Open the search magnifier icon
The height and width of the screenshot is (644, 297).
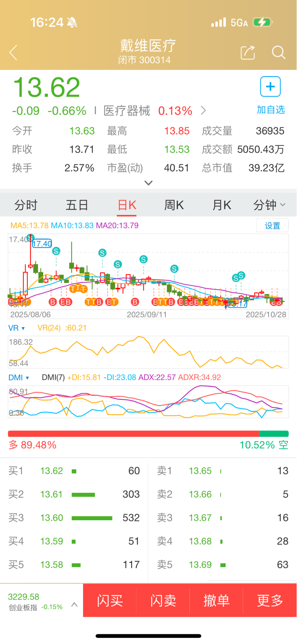278,52
